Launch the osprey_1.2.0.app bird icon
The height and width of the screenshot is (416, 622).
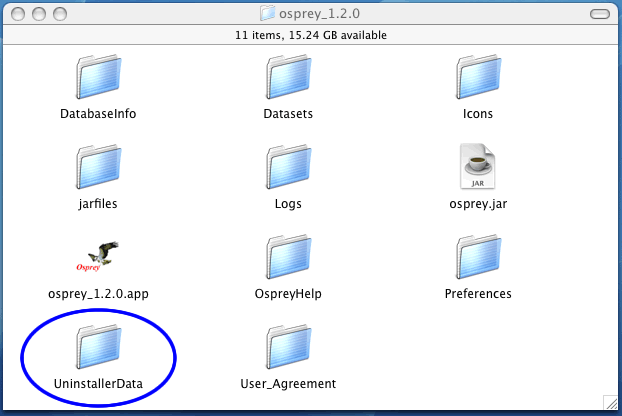[x=98, y=256]
